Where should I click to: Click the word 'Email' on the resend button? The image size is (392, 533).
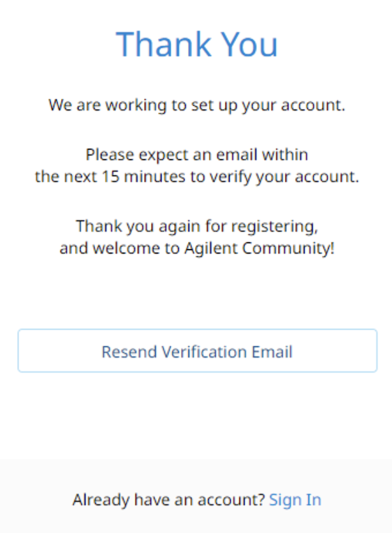click(273, 351)
